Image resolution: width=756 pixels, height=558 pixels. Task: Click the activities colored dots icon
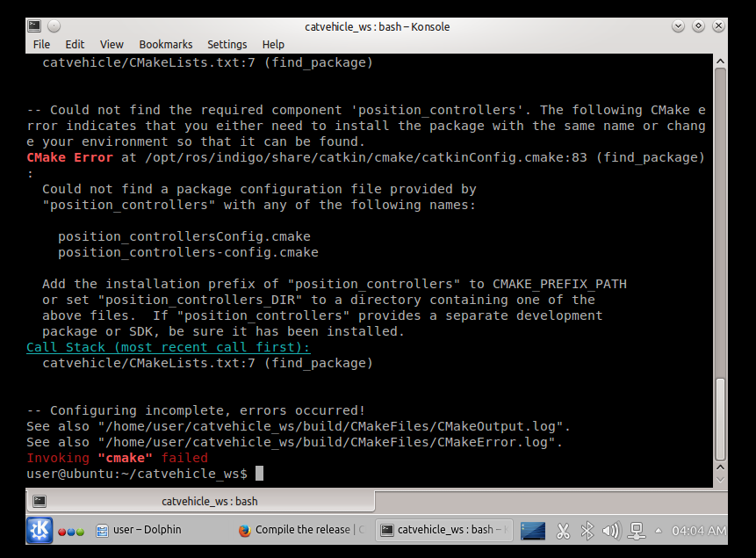(x=71, y=531)
